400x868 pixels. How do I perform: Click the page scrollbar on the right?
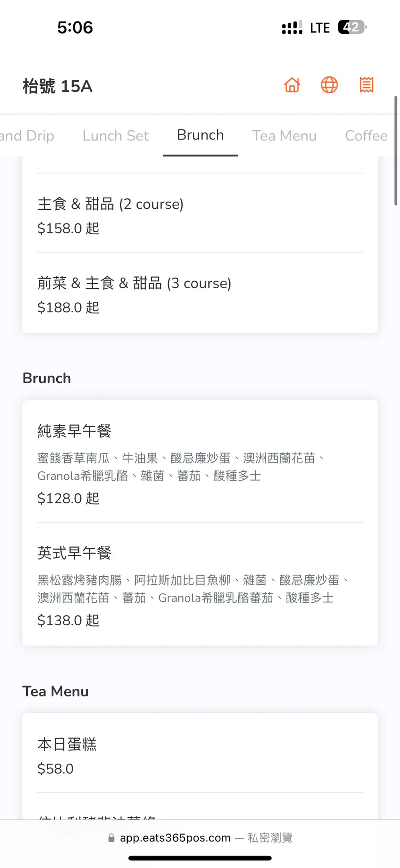pyautogui.click(x=396, y=151)
